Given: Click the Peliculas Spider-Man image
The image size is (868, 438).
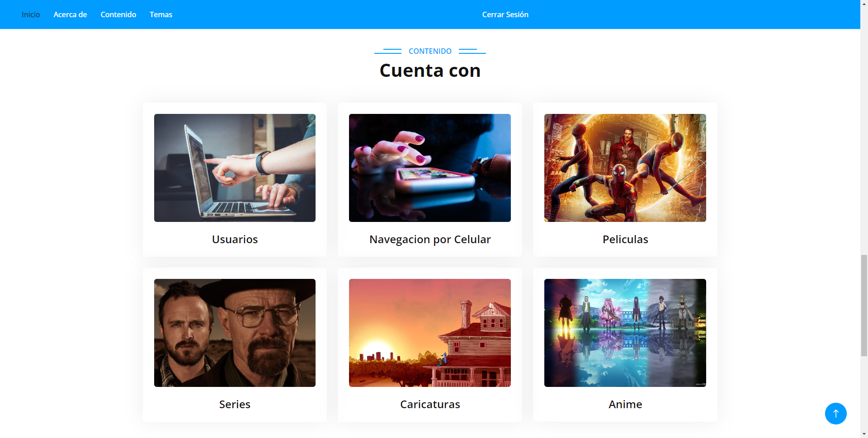Looking at the screenshot, I should [x=625, y=168].
